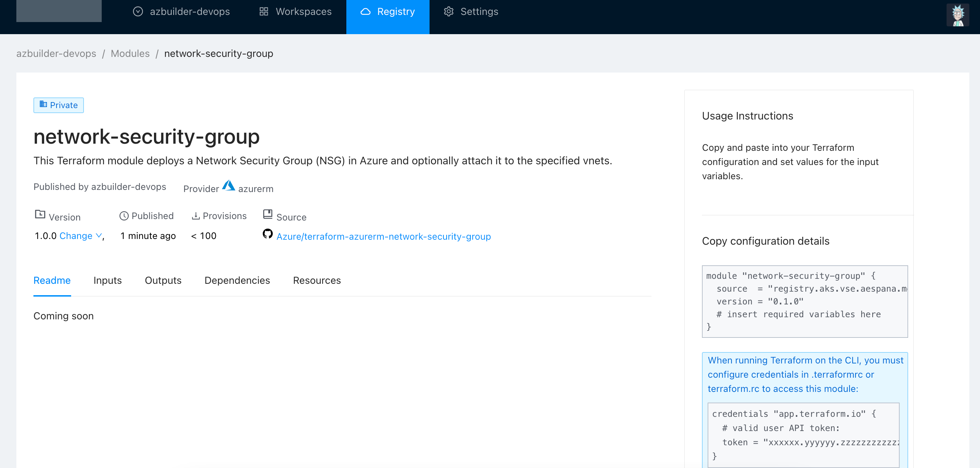The height and width of the screenshot is (468, 980).
Task: Click the CLI credentials notice text
Action: pyautogui.click(x=805, y=374)
